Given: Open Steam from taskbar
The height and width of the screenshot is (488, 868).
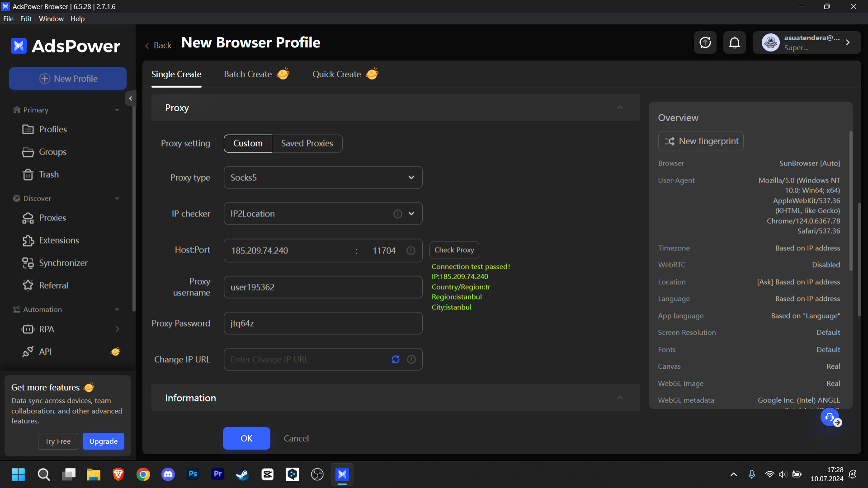Looking at the screenshot, I should pyautogui.click(x=243, y=474).
